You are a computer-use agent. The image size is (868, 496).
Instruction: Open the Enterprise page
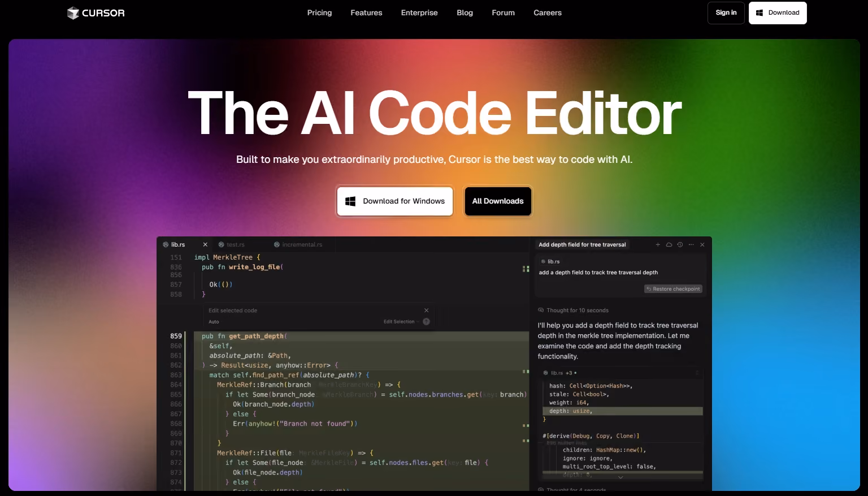419,13
